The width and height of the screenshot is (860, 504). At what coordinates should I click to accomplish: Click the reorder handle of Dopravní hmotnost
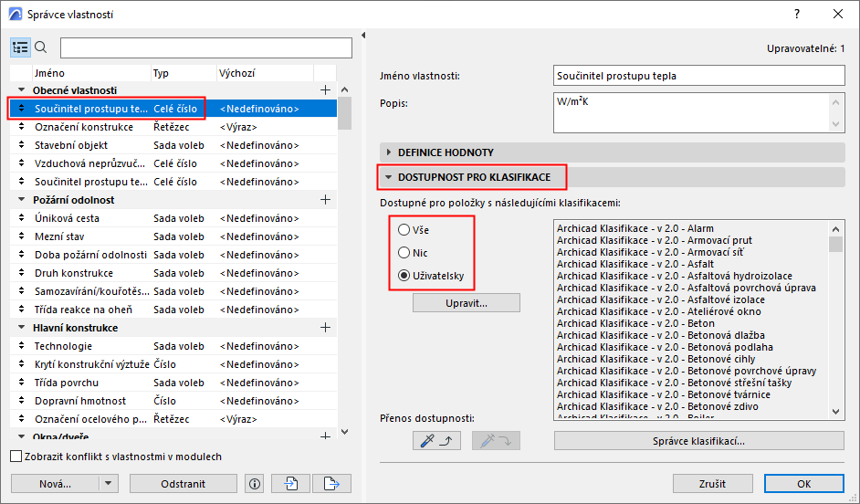(x=21, y=400)
